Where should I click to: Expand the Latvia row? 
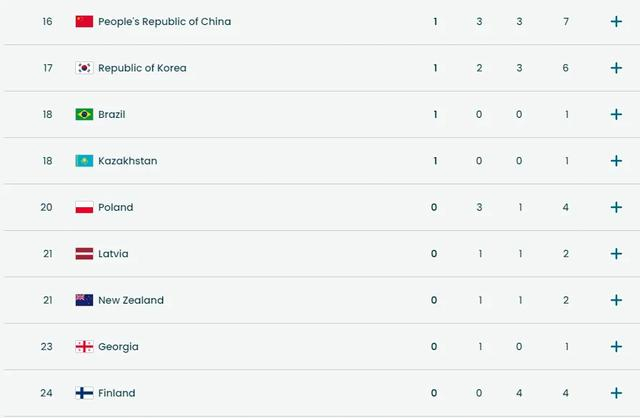[616, 254]
